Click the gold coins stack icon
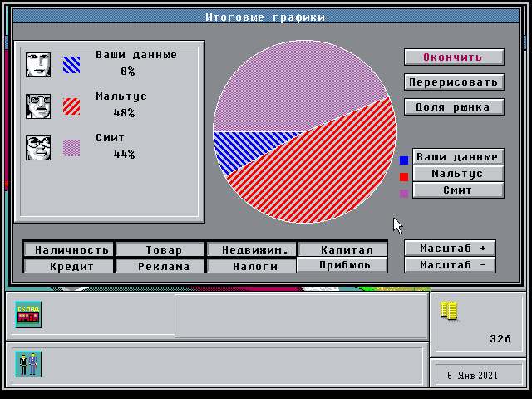The height and width of the screenshot is (399, 532). 449,311
